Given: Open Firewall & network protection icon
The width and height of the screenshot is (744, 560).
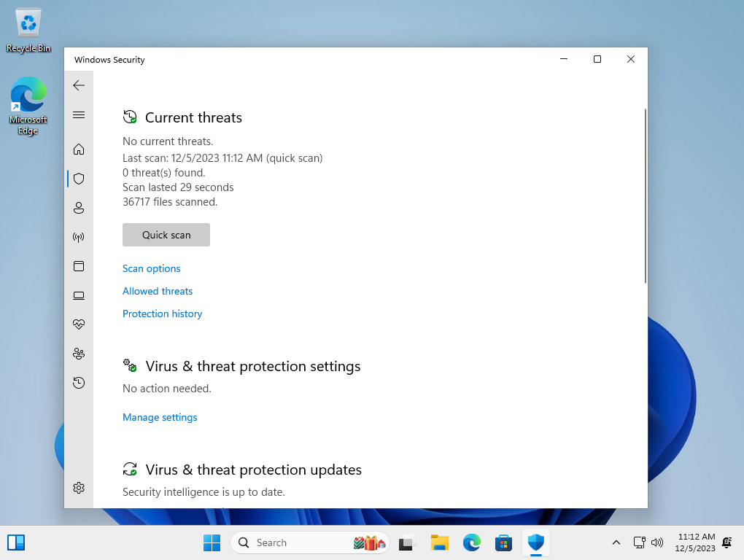Looking at the screenshot, I should 79,237.
